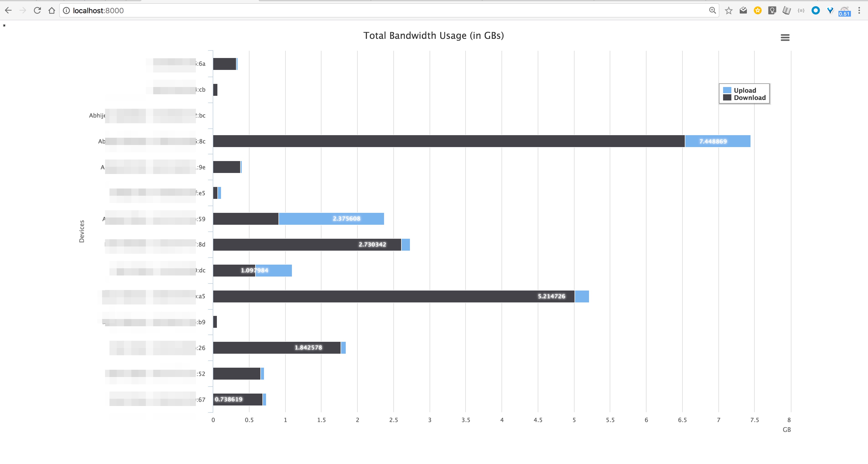The height and width of the screenshot is (464, 868).
Task: Click the 7.448869 upload bar segment
Action: [717, 141]
